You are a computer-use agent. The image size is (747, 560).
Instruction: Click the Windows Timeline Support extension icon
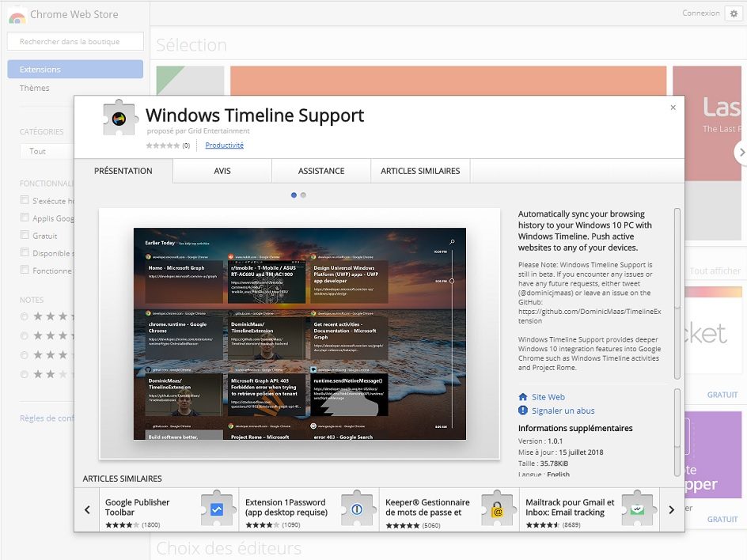(119, 119)
